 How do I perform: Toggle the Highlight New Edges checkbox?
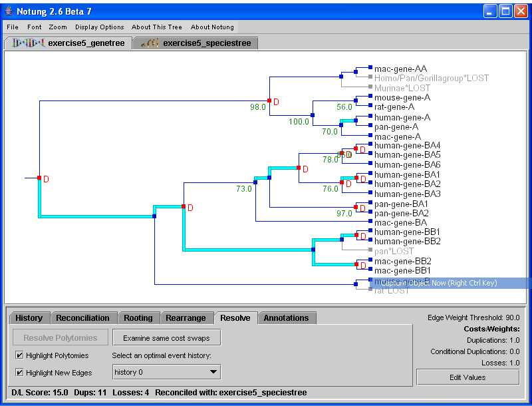coord(19,372)
